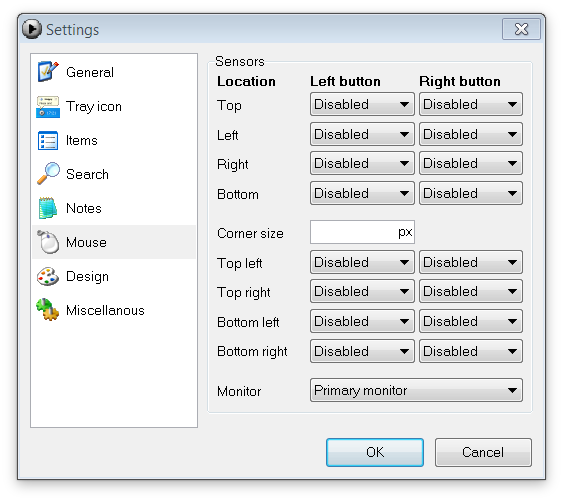Expand the Bottom sensor right-button dropdown
Viewport: 563px width, 501px height.
coord(471,193)
